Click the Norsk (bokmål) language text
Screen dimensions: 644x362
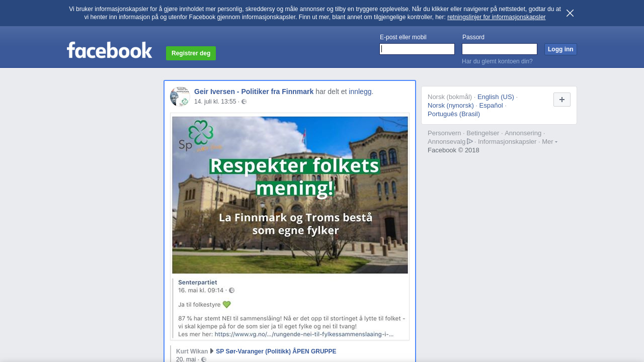(450, 97)
